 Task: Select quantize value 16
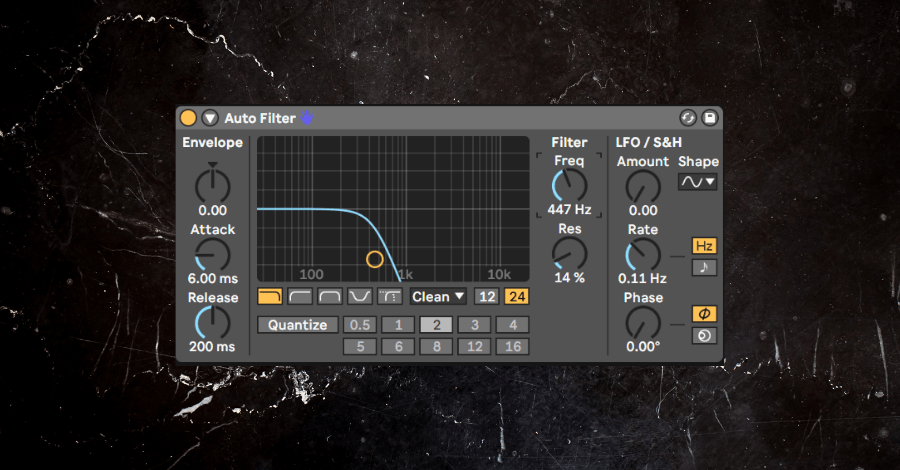513,347
